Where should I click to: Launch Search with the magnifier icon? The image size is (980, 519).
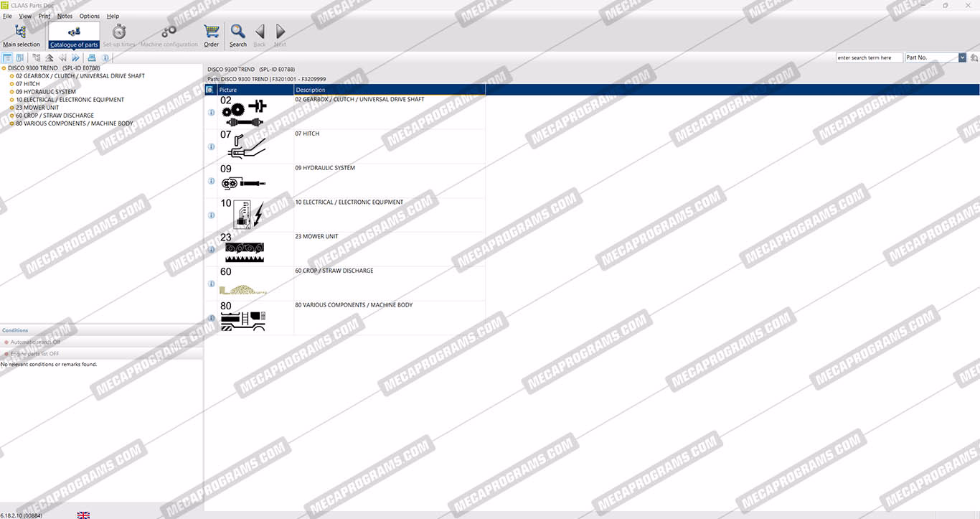point(238,36)
